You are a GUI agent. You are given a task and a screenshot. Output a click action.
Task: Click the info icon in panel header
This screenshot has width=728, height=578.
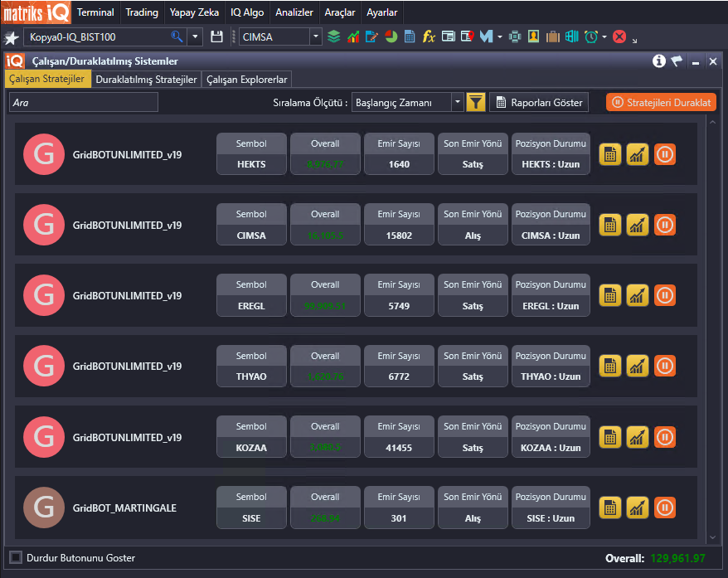coord(659,61)
